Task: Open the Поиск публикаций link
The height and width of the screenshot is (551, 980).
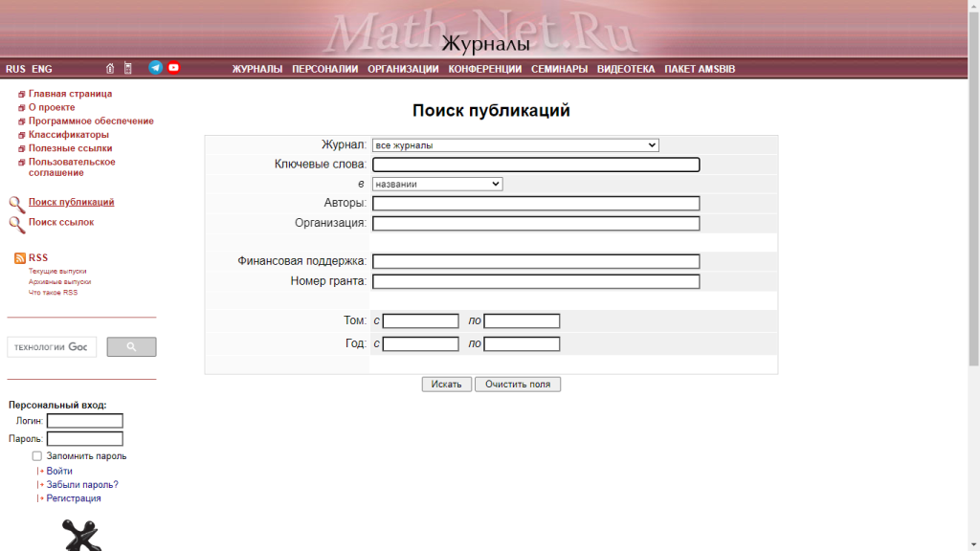Action: [71, 202]
